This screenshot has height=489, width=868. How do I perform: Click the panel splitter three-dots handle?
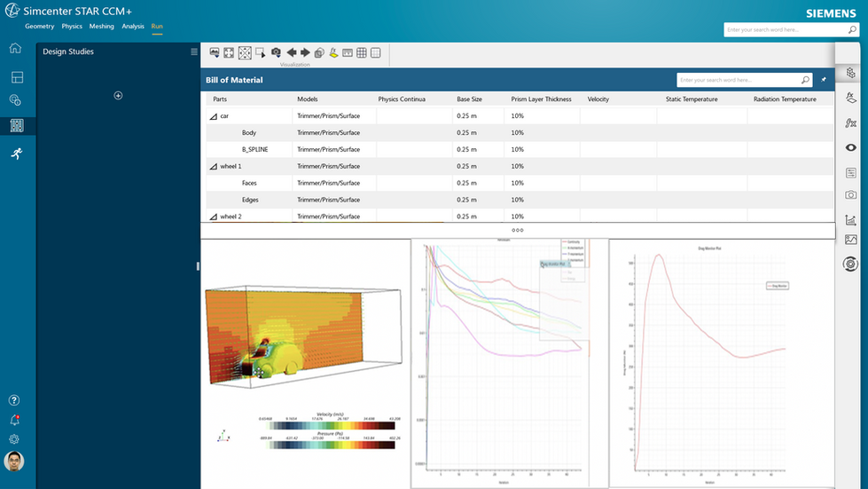point(518,231)
